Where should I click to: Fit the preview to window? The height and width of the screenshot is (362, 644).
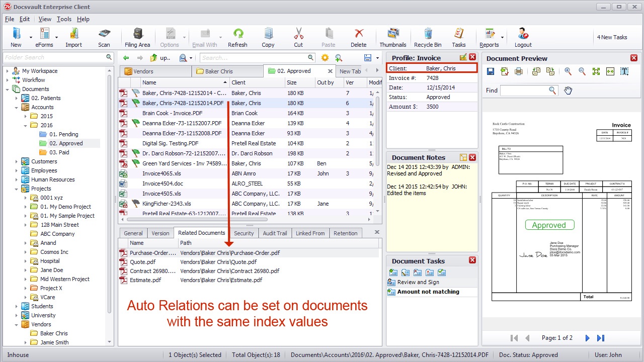596,71
